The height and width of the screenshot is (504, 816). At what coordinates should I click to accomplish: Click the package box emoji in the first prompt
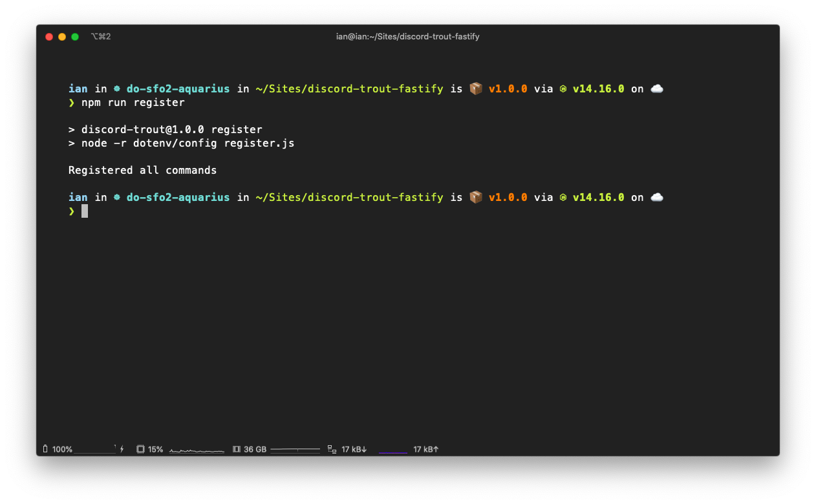(x=476, y=89)
